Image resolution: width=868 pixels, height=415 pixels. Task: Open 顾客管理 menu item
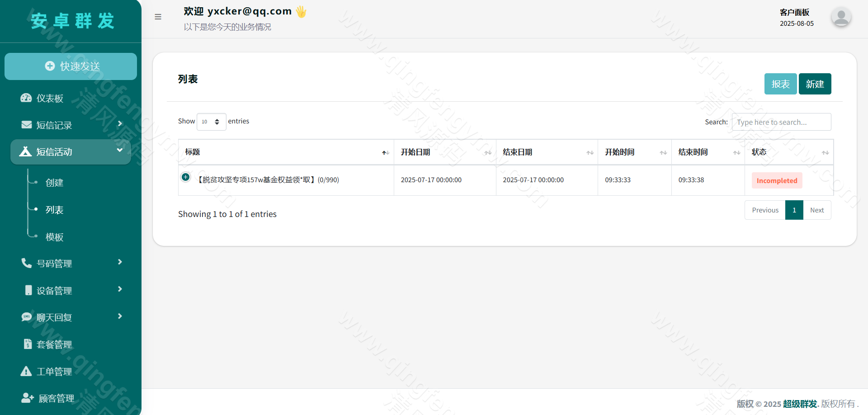click(71, 398)
